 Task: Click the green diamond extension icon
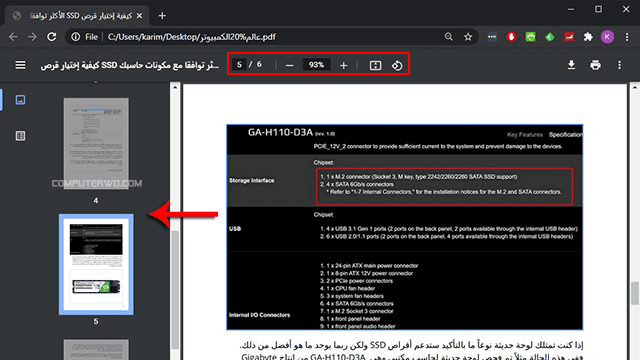(550, 37)
